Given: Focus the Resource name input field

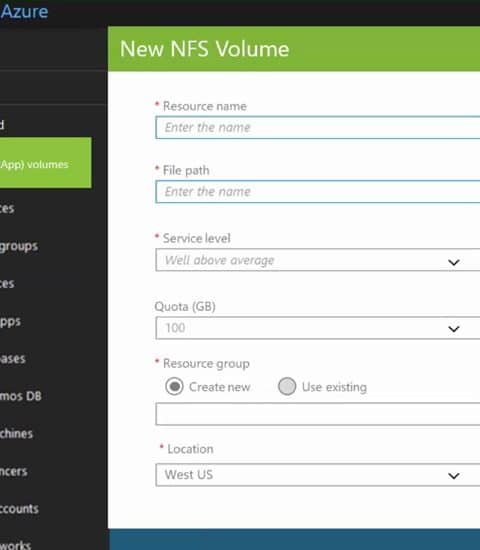Looking at the screenshot, I should (x=318, y=127).
